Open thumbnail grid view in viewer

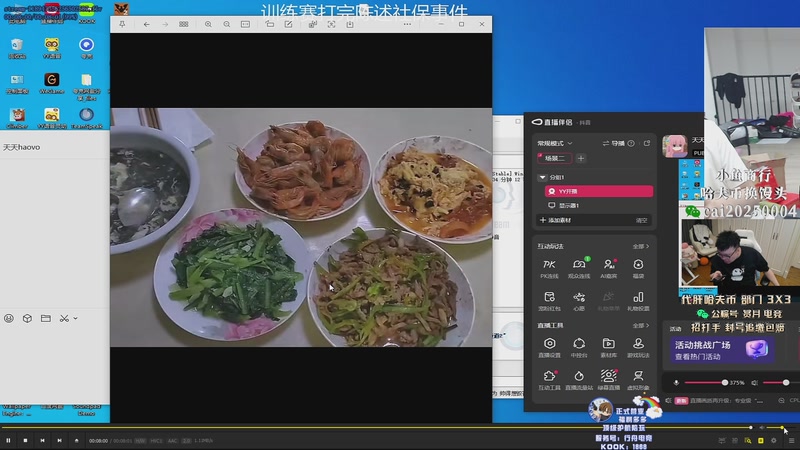coord(184,24)
